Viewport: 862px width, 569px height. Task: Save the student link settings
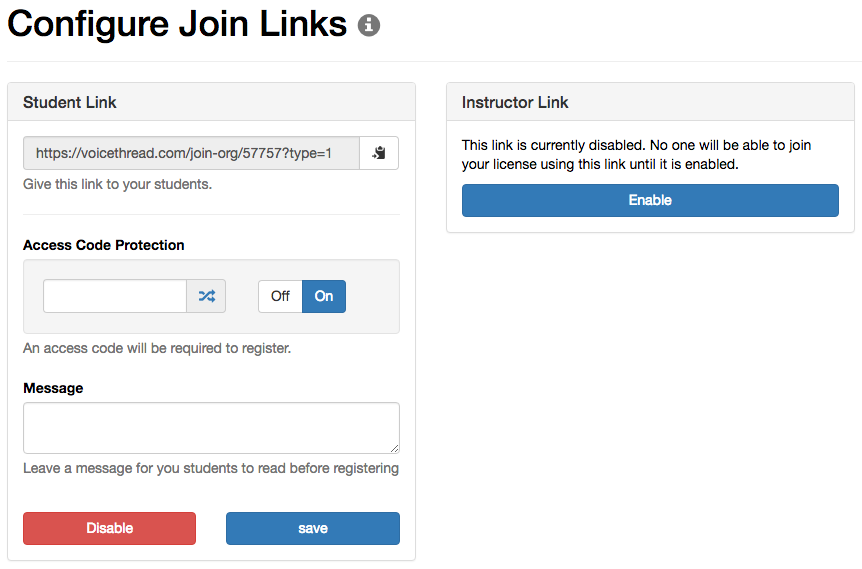[313, 528]
